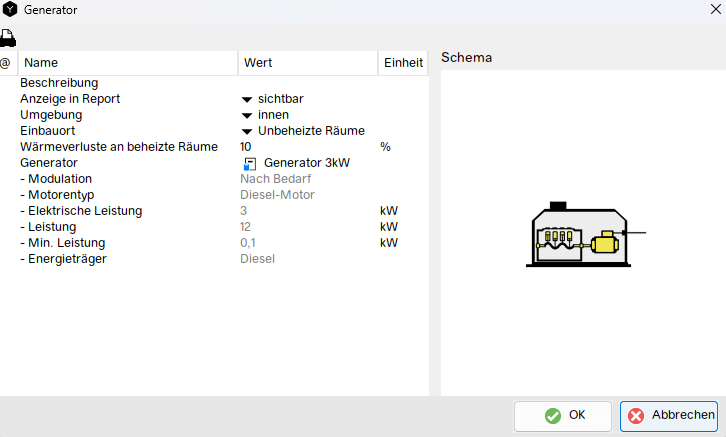Screen dimensions: 726x437
Task: Click the red X icon on Abbrechen
Action: 637,416
